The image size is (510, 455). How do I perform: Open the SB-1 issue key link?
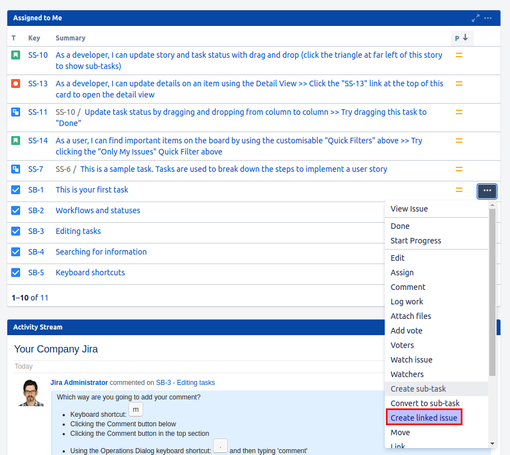(36, 190)
